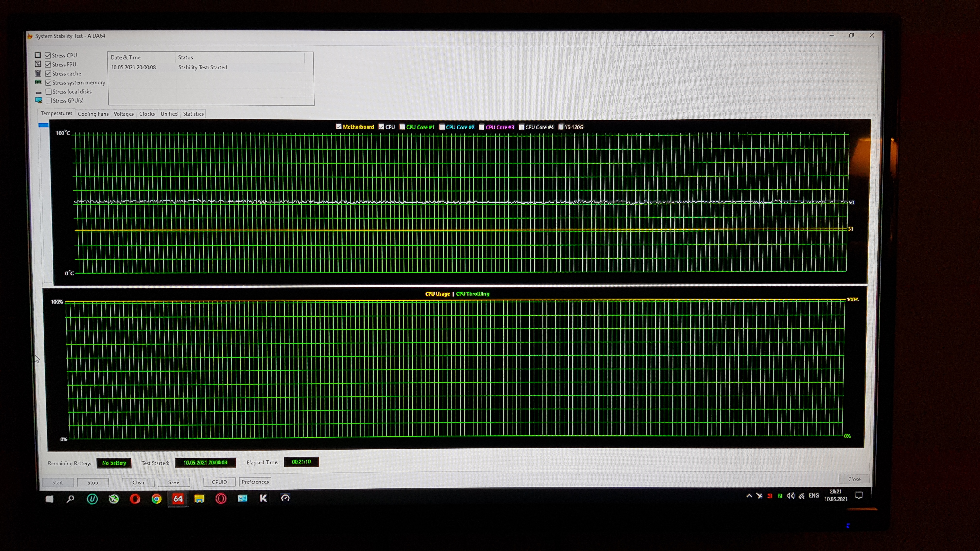Switch to Statistics tab
Image resolution: width=980 pixels, height=551 pixels.
coord(193,114)
